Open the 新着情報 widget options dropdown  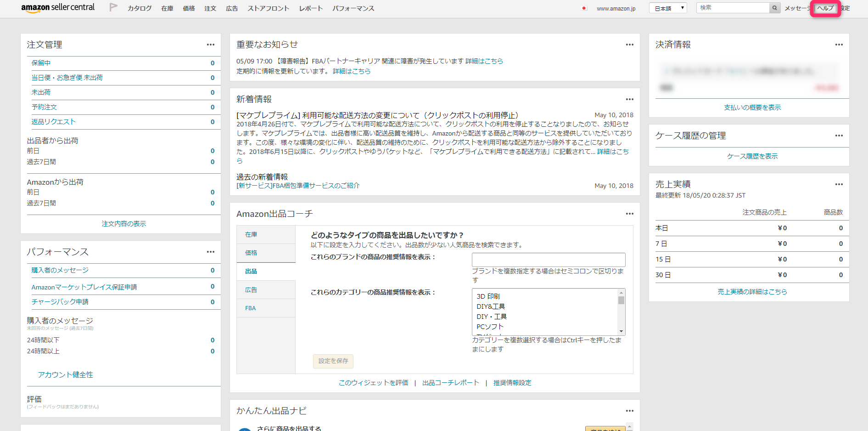[629, 99]
